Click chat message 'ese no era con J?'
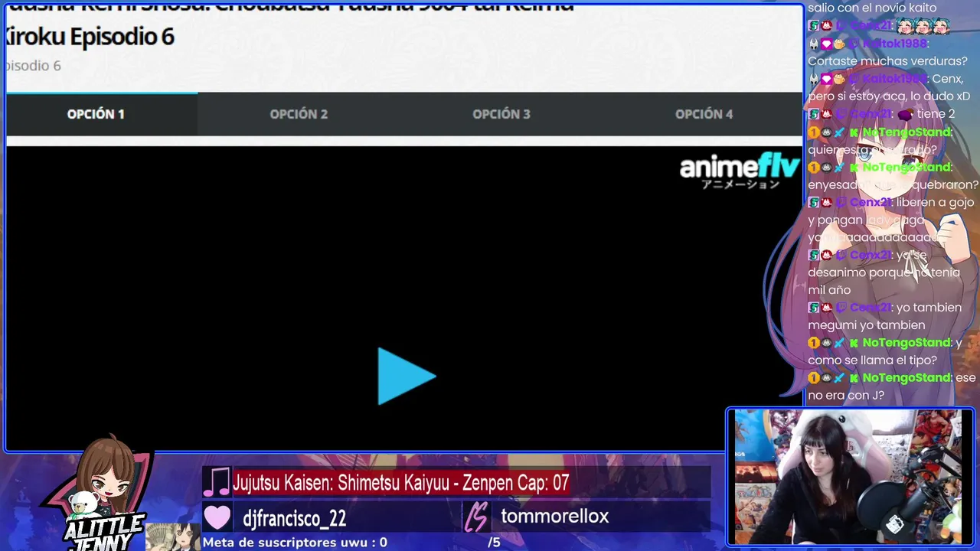This screenshot has height=551, width=980. 891,386
